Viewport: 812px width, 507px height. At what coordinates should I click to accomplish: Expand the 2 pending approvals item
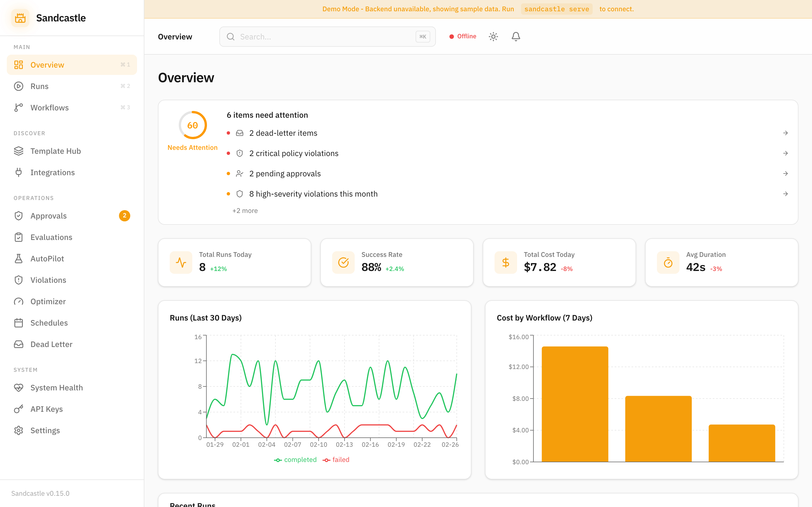click(x=285, y=173)
